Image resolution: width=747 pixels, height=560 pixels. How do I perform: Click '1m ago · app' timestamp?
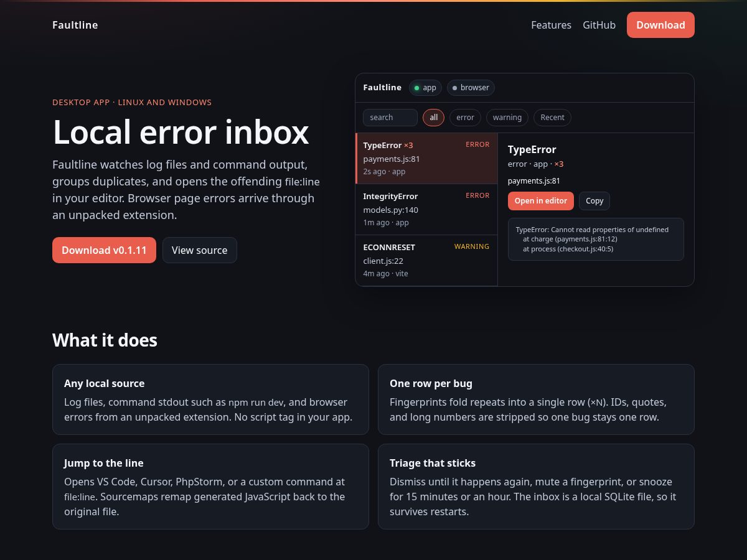386,223
